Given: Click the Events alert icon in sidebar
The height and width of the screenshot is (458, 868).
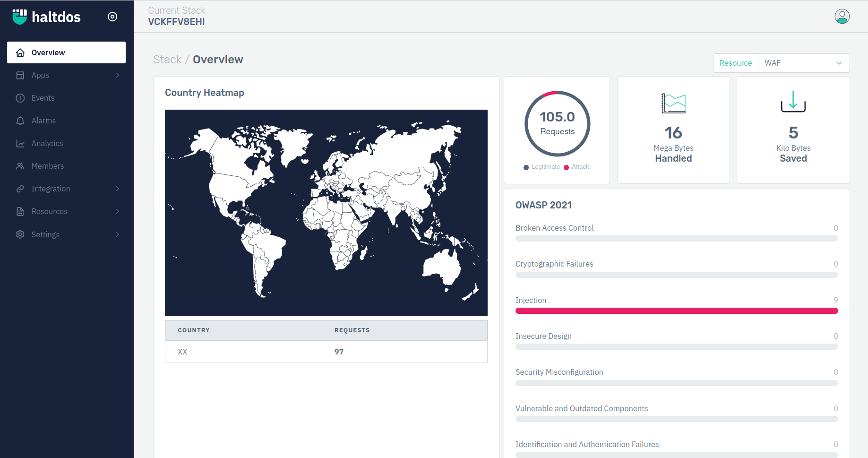Looking at the screenshot, I should click(x=20, y=98).
